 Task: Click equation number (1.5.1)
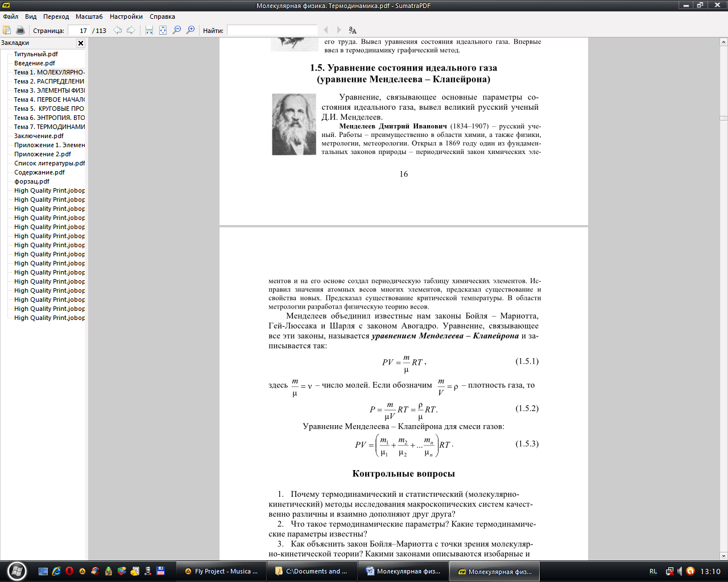tap(527, 361)
